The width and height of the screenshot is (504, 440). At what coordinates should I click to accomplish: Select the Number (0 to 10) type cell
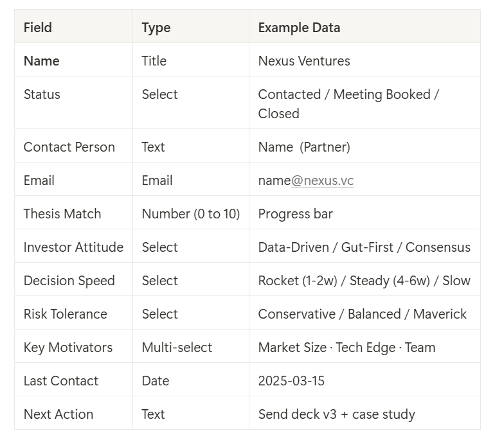coord(191,214)
